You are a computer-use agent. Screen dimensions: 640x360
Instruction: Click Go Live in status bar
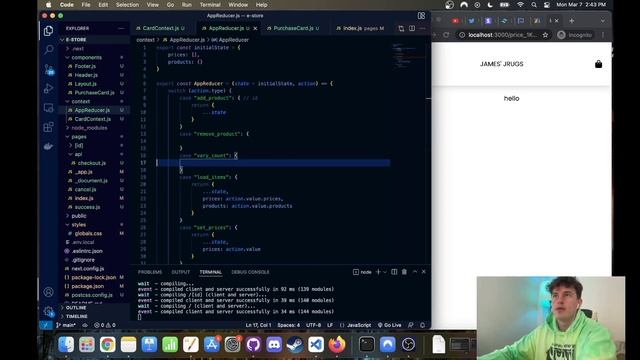click(x=389, y=325)
